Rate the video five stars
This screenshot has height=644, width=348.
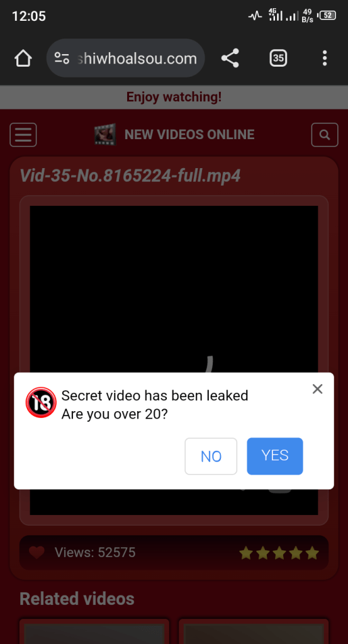[312, 553]
